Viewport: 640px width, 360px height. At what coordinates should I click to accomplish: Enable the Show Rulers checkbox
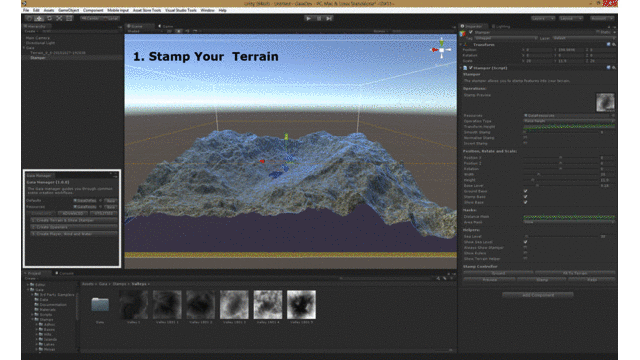point(525,253)
